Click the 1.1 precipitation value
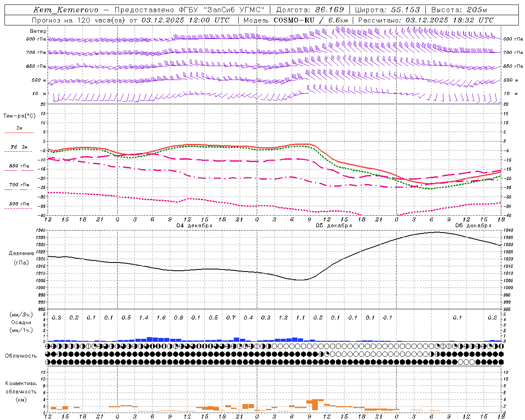The image size is (525, 420). tap(301, 317)
